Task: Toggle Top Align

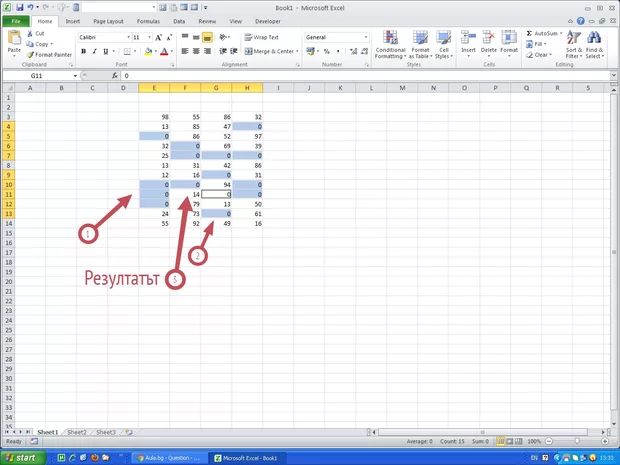Action: click(x=185, y=37)
